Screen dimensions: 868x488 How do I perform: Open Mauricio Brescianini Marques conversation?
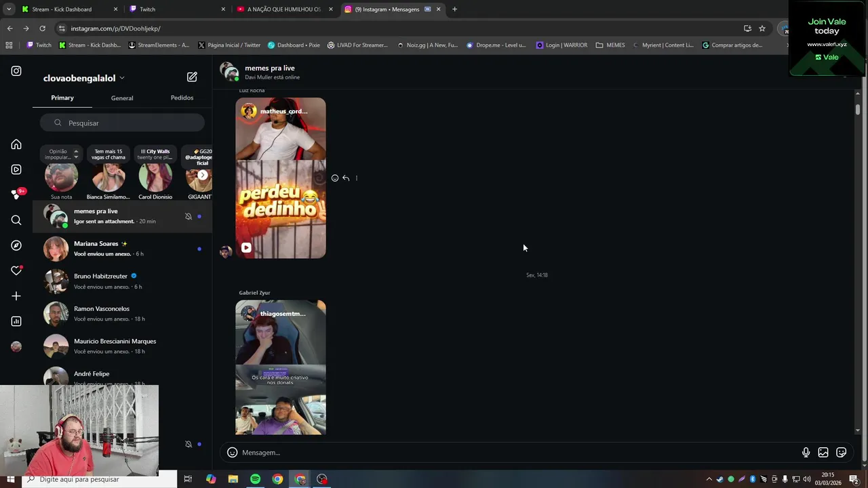pos(122,346)
